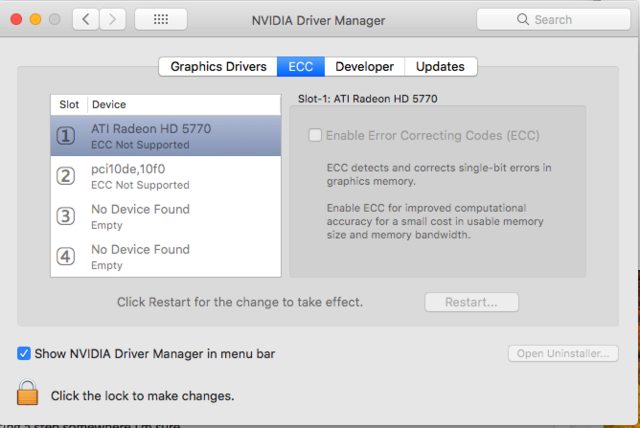Go back with the left chevron button

[x=85, y=19]
